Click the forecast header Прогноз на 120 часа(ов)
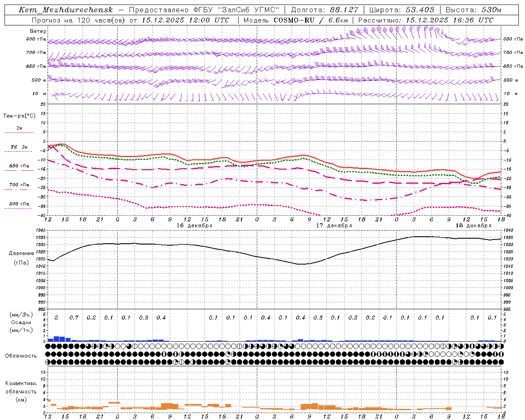The height and width of the screenshot is (420, 525). pos(79,20)
